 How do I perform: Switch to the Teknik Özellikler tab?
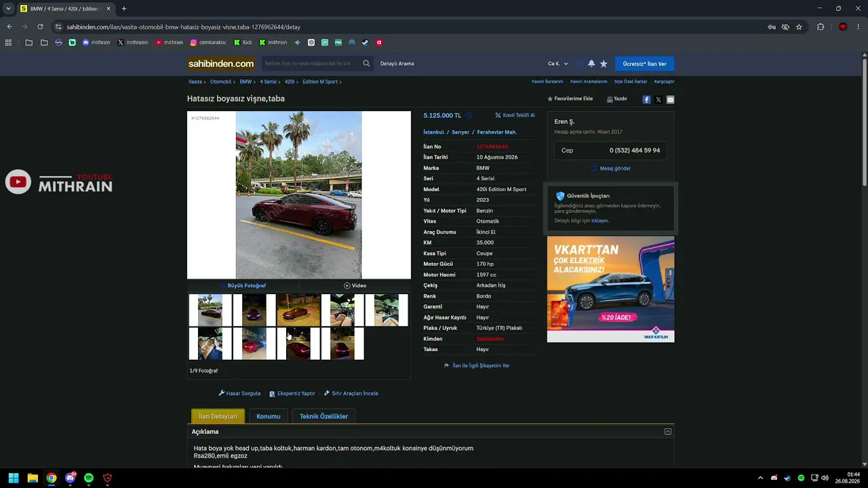[323, 416]
